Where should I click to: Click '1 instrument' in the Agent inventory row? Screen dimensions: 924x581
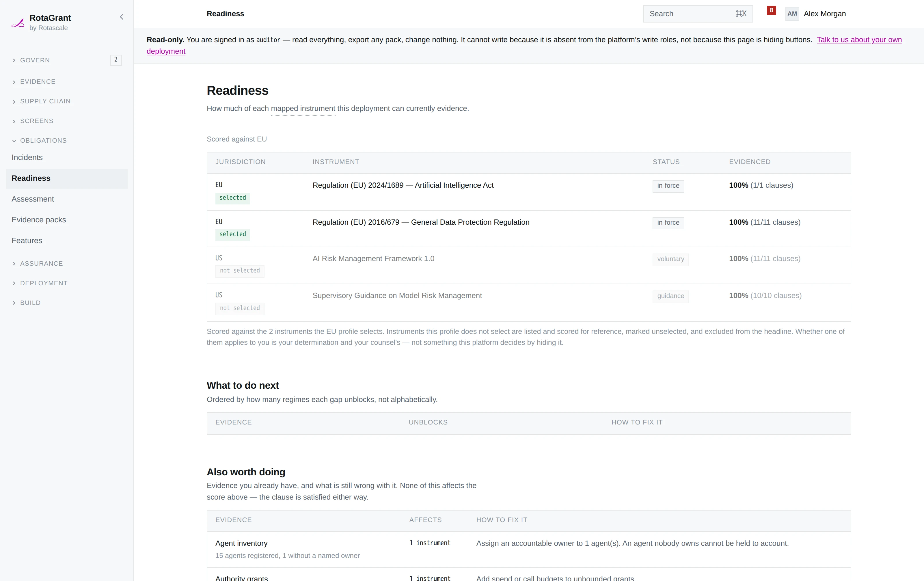pyautogui.click(x=430, y=543)
